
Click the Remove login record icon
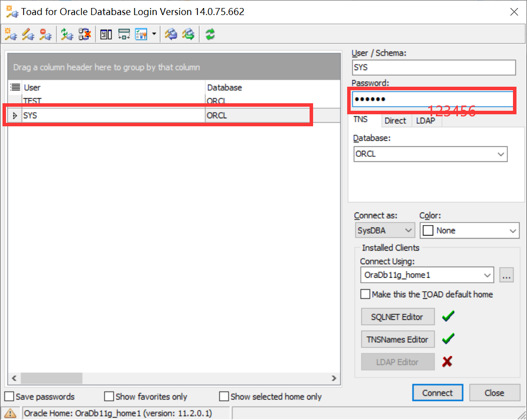(x=46, y=34)
